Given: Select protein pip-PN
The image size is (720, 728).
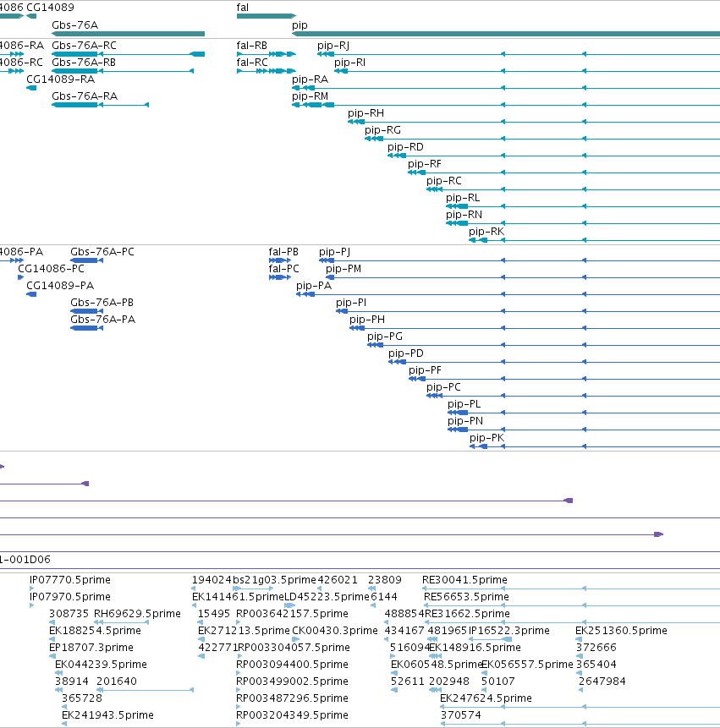Looking at the screenshot, I should tap(465, 421).
